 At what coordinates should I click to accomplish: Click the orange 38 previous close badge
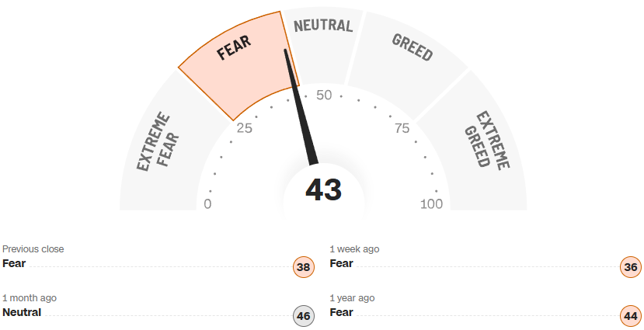304,268
